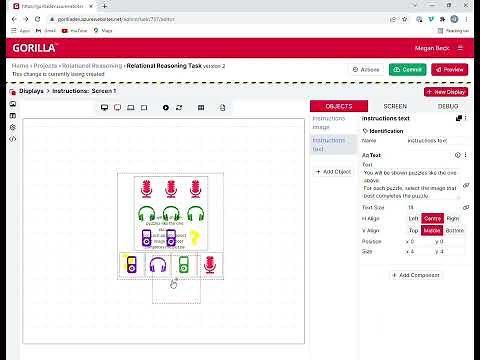Click the refresh arrows icon in toolbar
The image size is (480, 360).
click(179, 108)
